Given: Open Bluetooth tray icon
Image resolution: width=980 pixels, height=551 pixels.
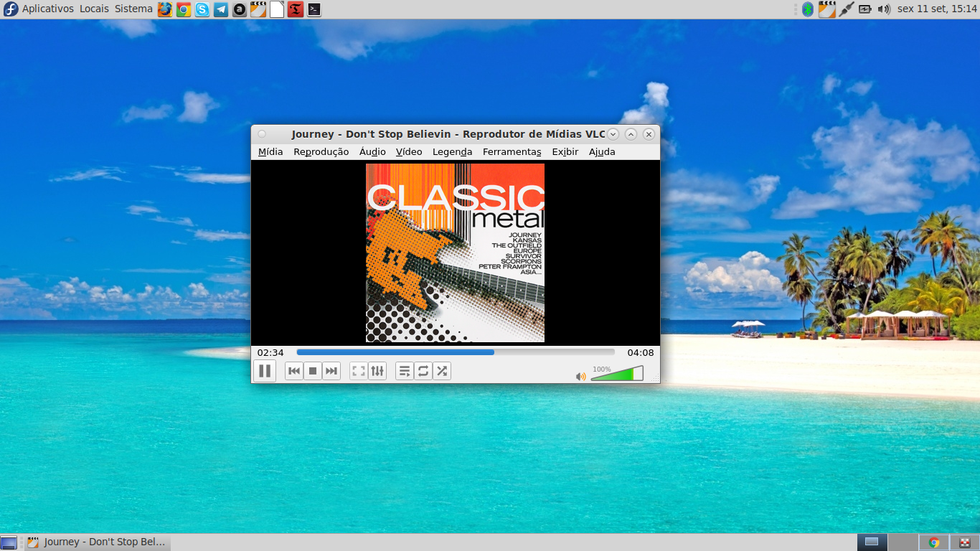Looking at the screenshot, I should click(808, 9).
